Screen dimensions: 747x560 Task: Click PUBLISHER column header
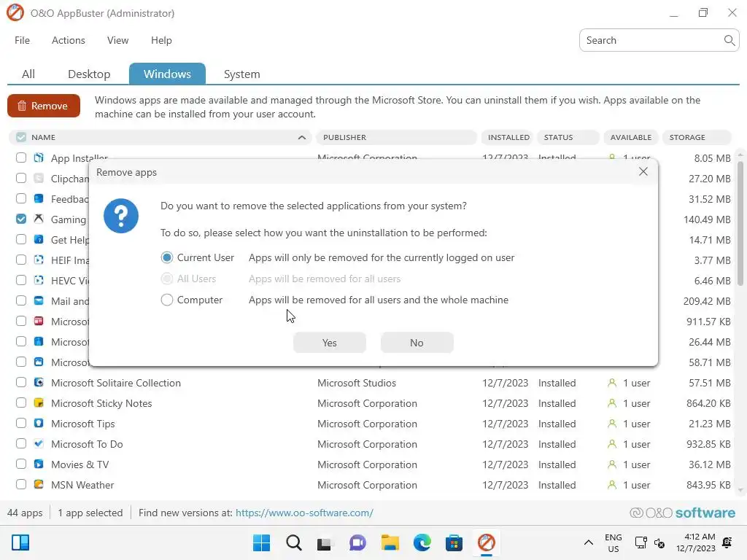(x=396, y=137)
